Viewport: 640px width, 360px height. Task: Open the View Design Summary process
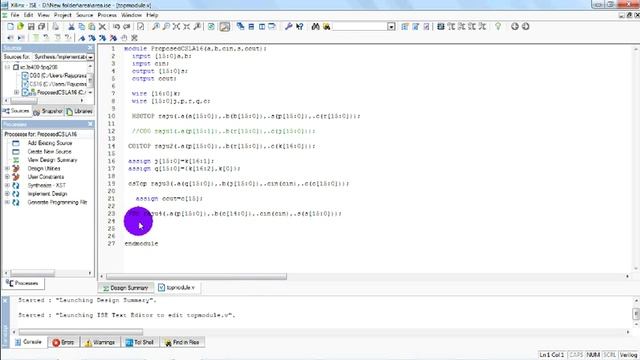[x=52, y=160]
